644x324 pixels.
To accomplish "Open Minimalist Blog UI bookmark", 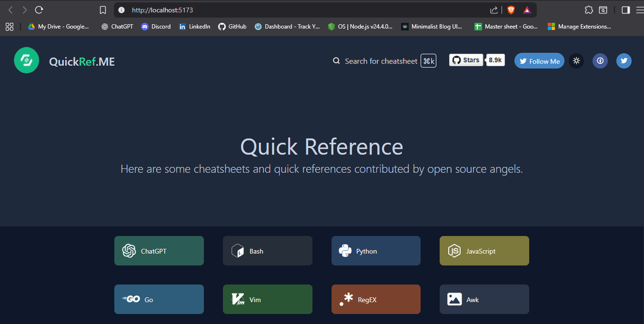I will pos(432,27).
